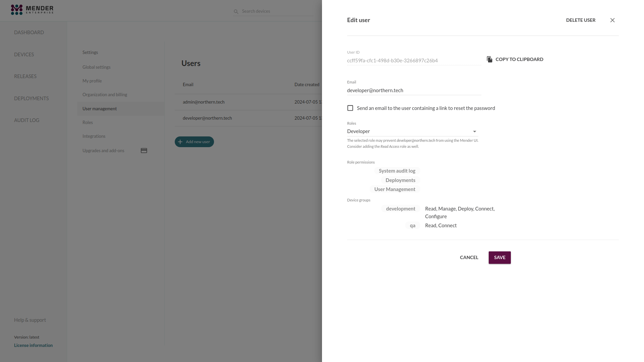The image size is (644, 362).
Task: Click the Add new user plus icon
Action: click(x=180, y=141)
